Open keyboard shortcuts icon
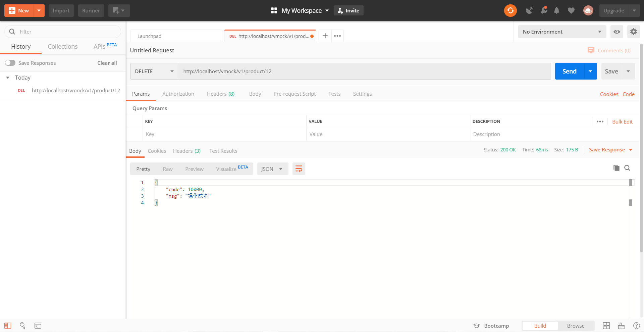Viewport: 644px width, 332px height. click(621, 326)
